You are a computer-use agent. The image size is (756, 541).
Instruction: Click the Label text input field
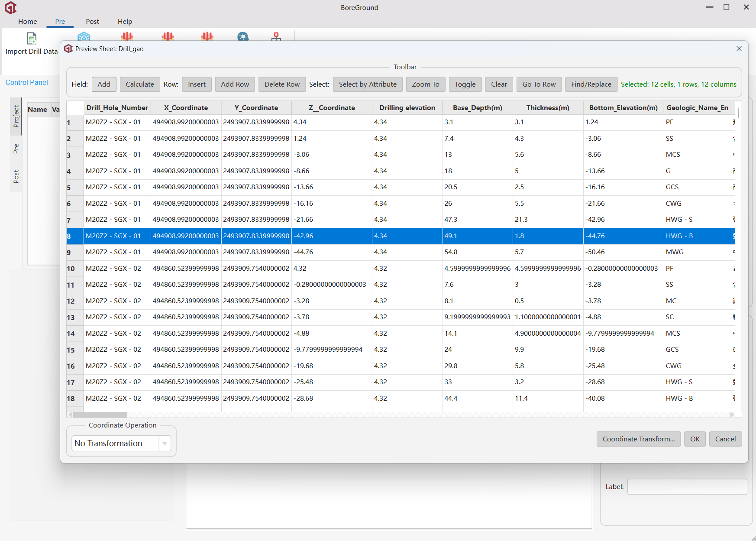click(687, 486)
